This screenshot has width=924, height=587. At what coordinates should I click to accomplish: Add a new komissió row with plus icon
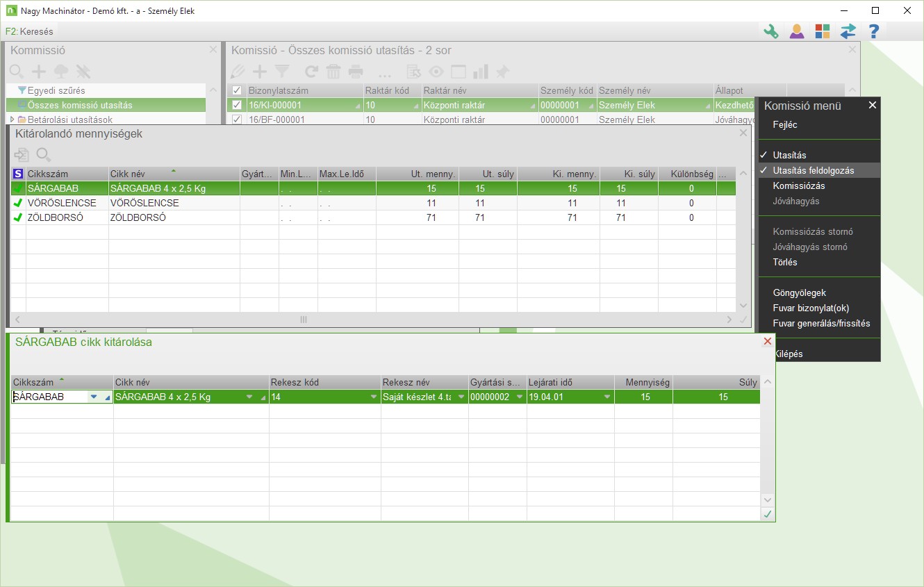click(x=260, y=71)
